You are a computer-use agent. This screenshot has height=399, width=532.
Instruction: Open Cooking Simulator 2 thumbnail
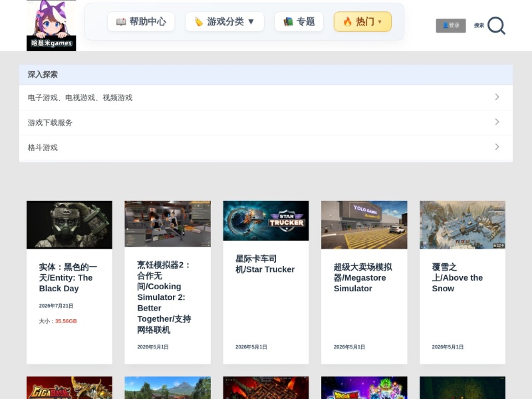(x=168, y=224)
